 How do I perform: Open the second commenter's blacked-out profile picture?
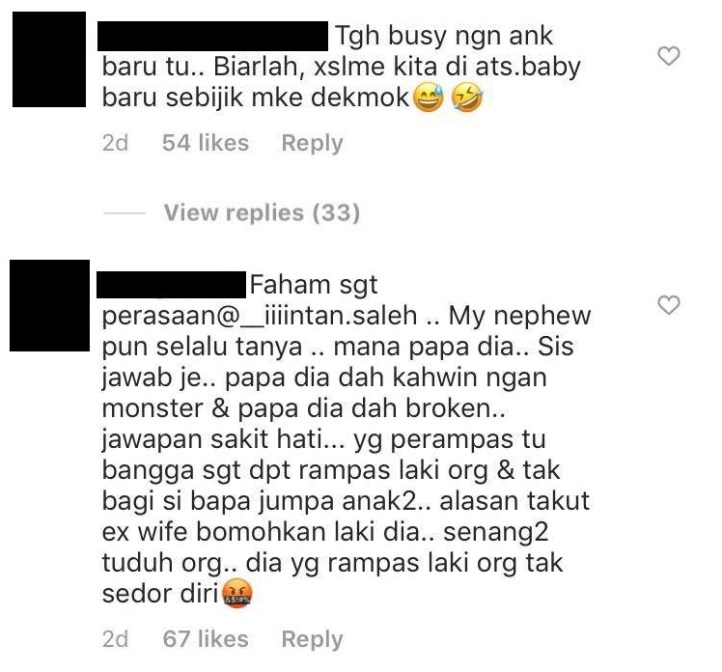(x=50, y=306)
